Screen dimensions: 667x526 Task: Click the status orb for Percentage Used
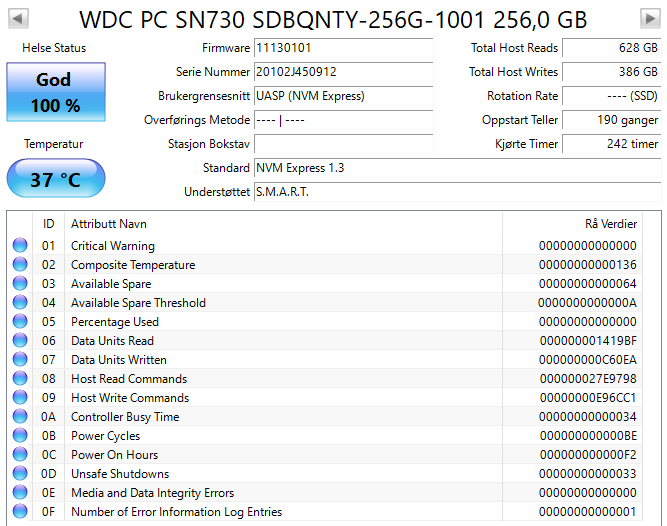click(20, 321)
